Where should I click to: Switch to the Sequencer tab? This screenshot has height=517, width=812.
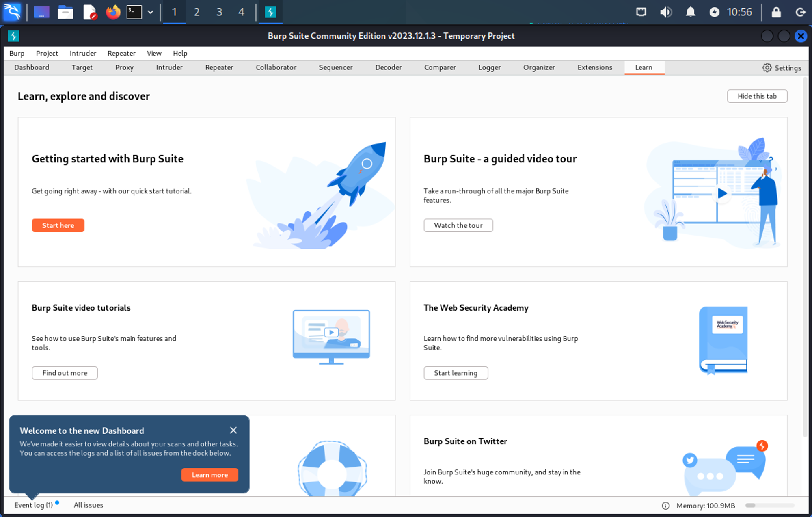(336, 67)
